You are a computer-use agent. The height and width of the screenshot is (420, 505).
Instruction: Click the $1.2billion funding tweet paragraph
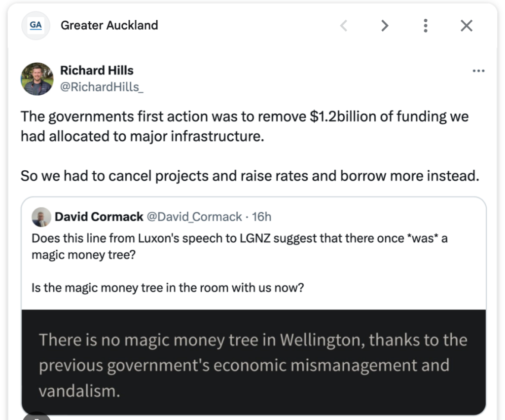(x=244, y=126)
